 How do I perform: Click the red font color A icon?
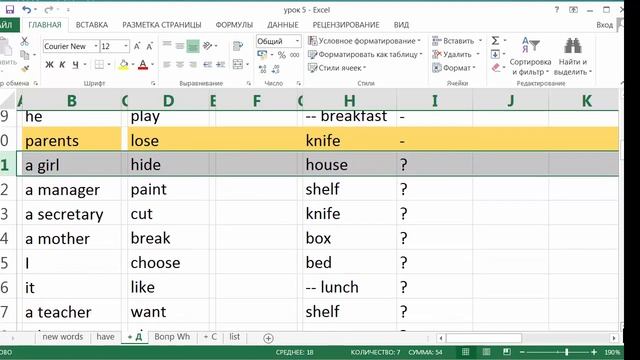[x=143, y=64]
